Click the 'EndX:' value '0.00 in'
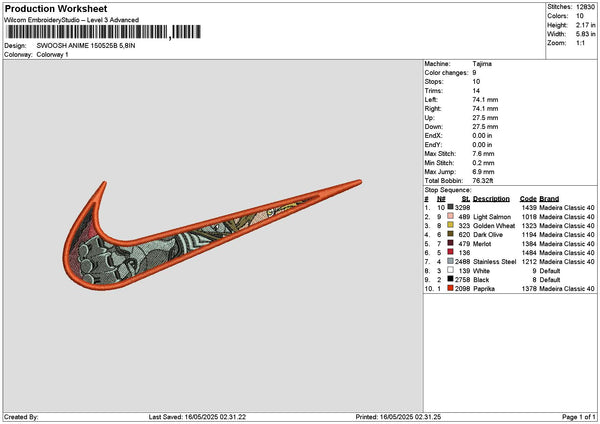600x424 pixels. pyautogui.click(x=482, y=136)
